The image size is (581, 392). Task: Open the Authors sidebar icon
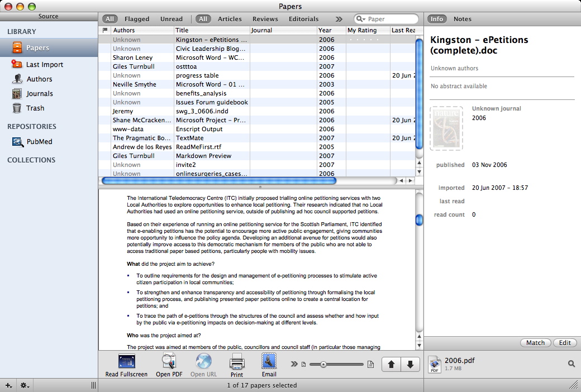17,79
